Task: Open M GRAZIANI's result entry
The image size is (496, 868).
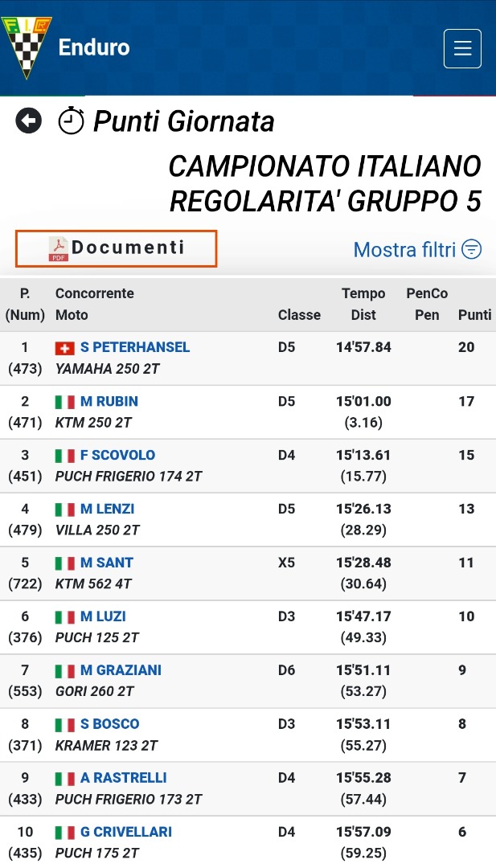Action: click(x=121, y=669)
